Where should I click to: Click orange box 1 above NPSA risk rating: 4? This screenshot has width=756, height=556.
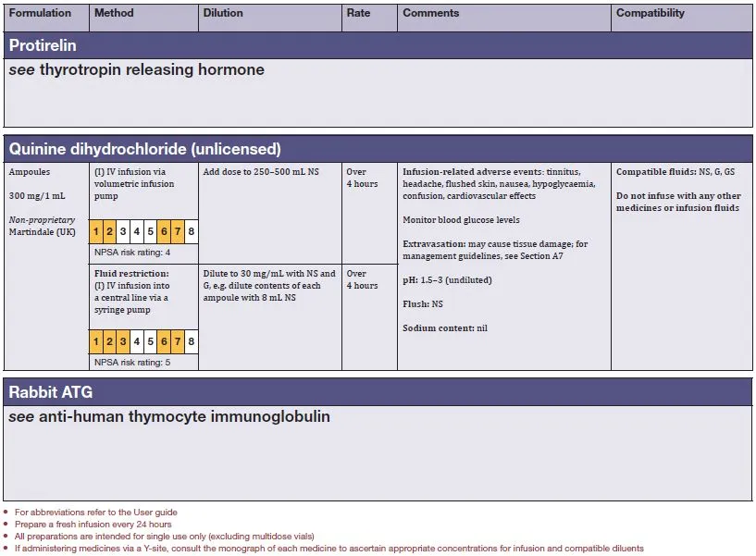[96, 231]
